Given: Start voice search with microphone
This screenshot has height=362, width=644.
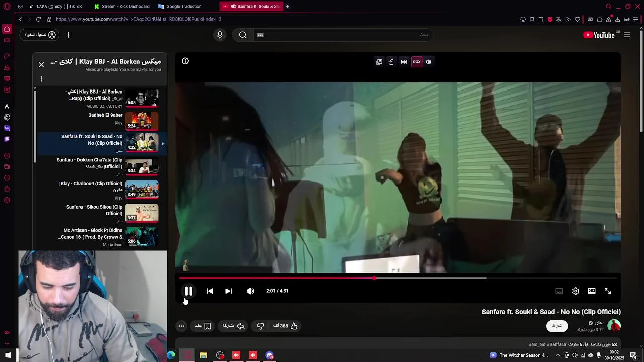Looking at the screenshot, I should tap(220, 35).
